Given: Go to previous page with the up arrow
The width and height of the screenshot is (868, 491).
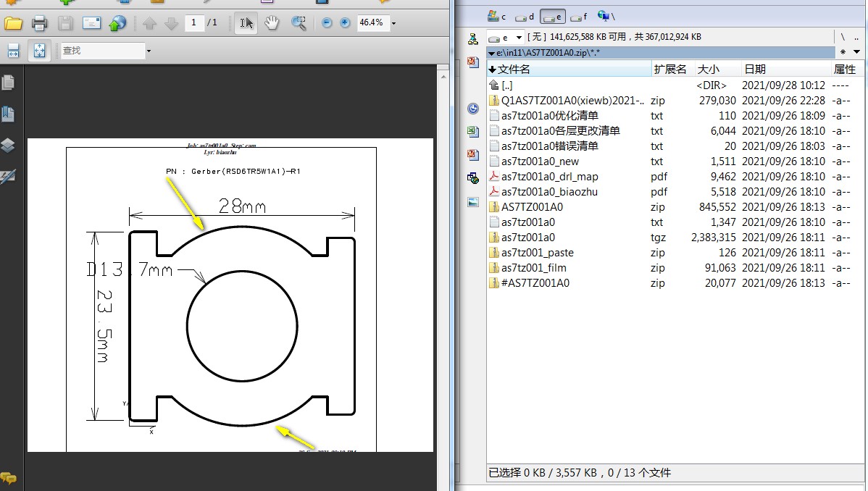Looking at the screenshot, I should pyautogui.click(x=149, y=23).
